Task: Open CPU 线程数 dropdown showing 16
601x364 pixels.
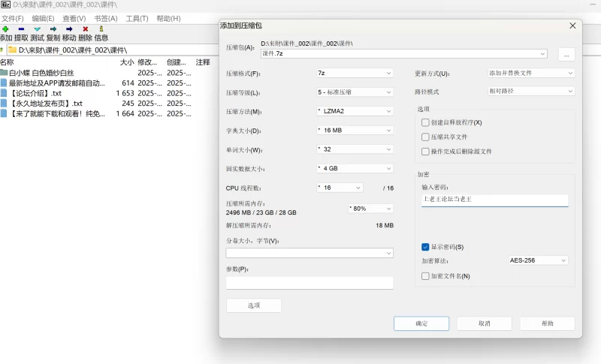Action: (x=340, y=188)
